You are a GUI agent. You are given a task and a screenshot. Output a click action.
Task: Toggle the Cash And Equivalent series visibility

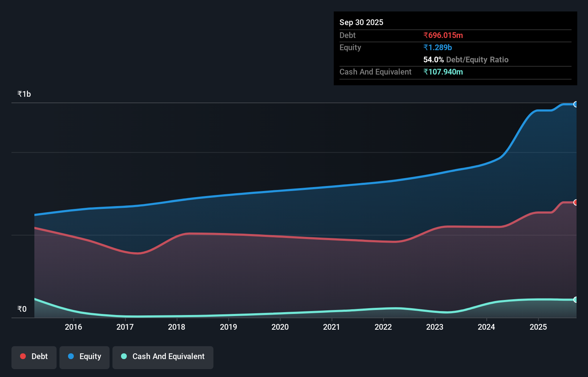(163, 357)
